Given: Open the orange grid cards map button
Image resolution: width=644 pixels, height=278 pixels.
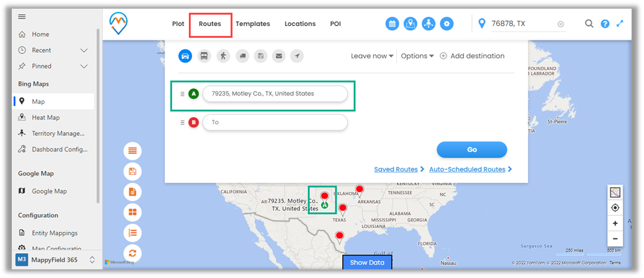Looking at the screenshot, I should click(132, 212).
